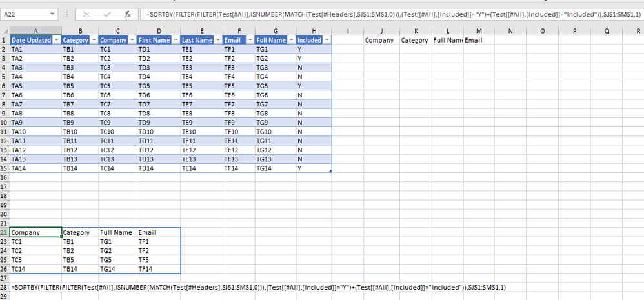Image resolution: width=644 pixels, height=300 pixels.
Task: Select column M header
Action: pos(479,31)
